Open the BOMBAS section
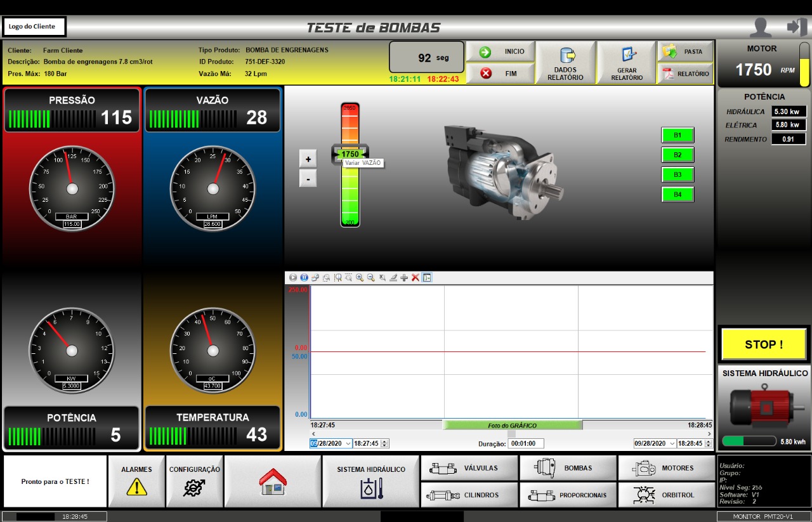This screenshot has height=522, width=812. 568,468
